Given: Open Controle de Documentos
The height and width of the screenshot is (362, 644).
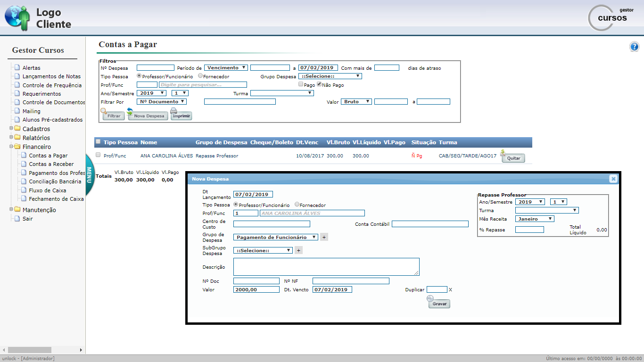Looking at the screenshot, I should click(x=54, y=102).
